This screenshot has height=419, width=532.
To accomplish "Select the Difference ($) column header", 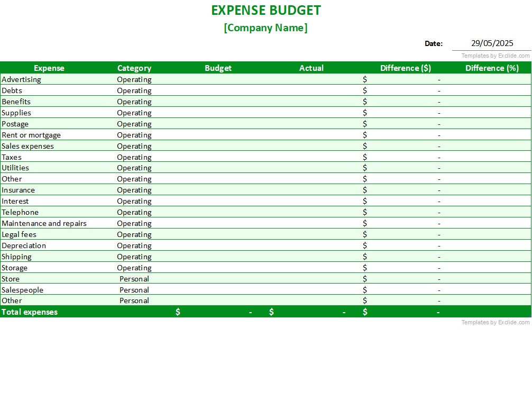I will click(406, 68).
